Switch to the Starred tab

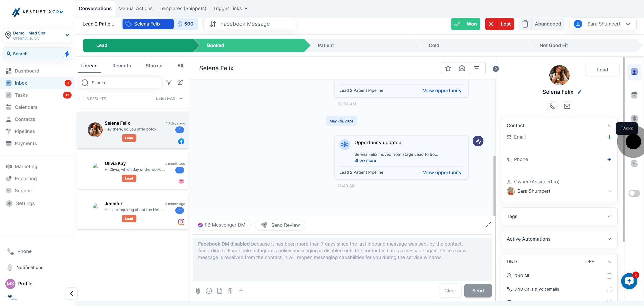coord(154,66)
